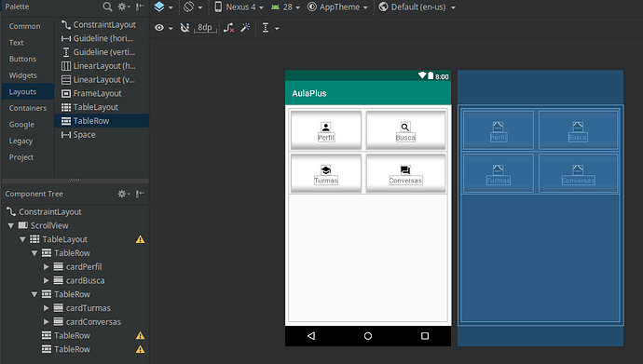
Task: Open the guidelines dropdown
Action: [x=270, y=28]
